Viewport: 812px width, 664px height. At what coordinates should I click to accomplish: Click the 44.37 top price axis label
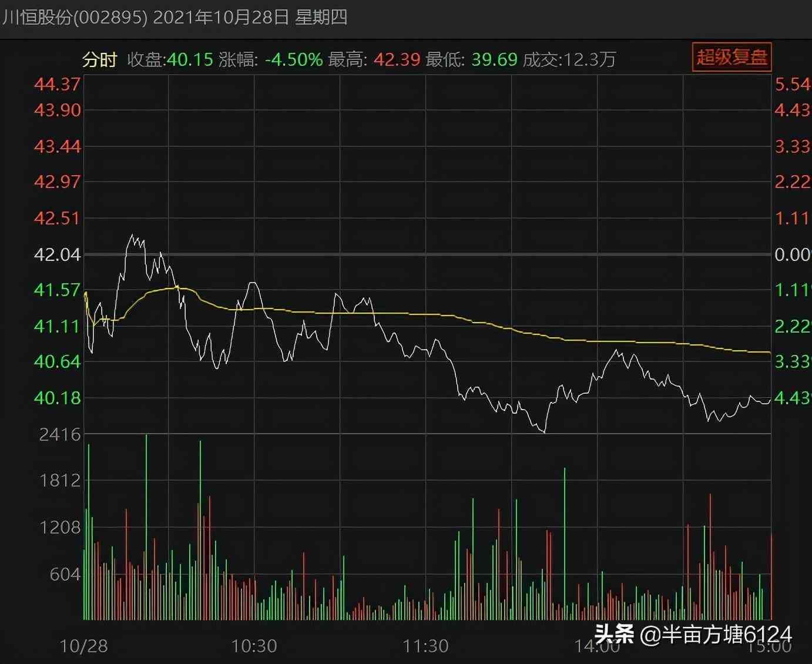(x=57, y=85)
